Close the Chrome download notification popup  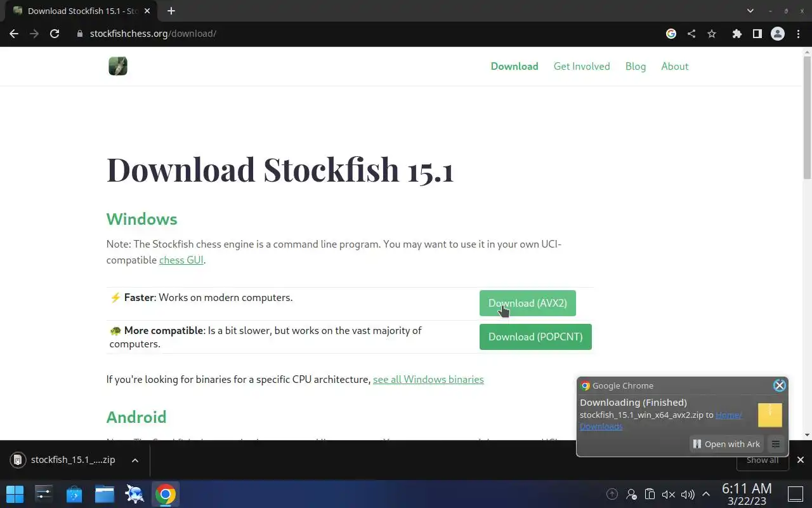coord(780,385)
